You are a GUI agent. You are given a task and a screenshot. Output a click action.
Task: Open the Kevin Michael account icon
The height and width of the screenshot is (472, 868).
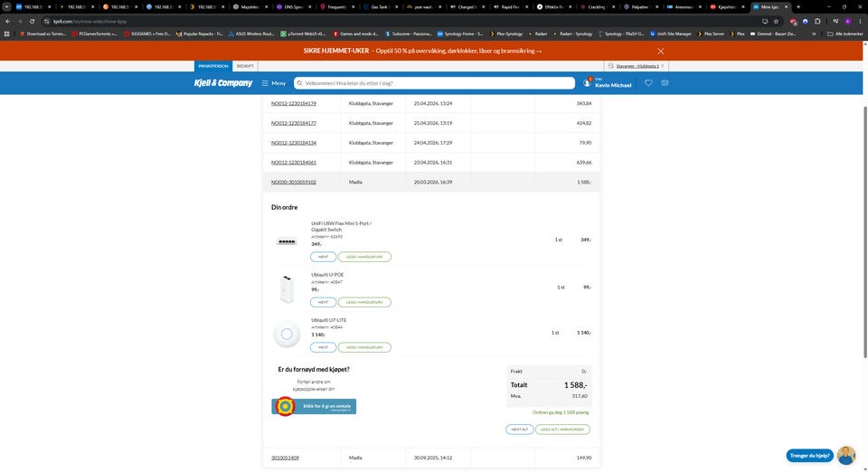[x=588, y=83]
